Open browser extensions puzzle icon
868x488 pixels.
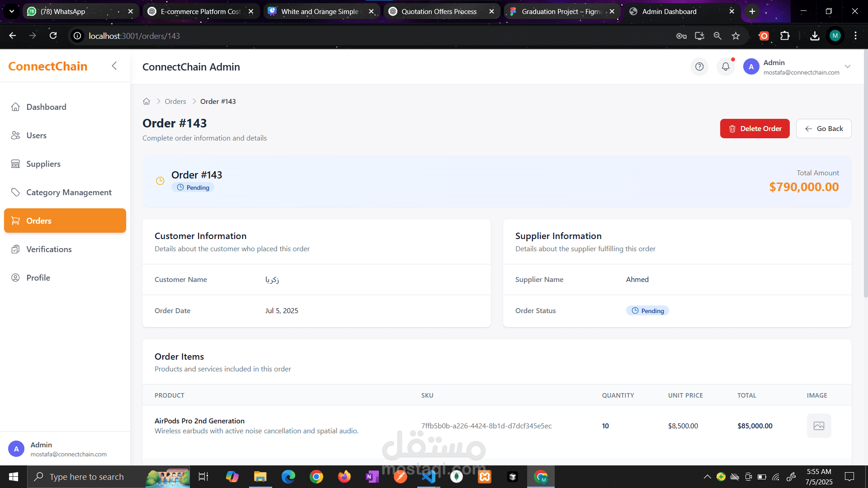coord(785,36)
